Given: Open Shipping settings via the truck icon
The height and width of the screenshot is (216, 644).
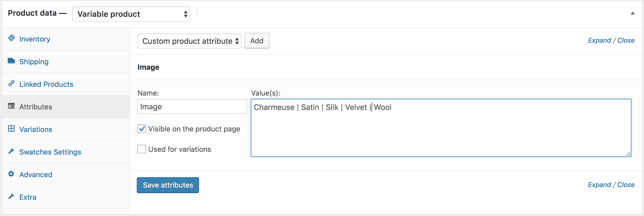Looking at the screenshot, I should tap(11, 61).
